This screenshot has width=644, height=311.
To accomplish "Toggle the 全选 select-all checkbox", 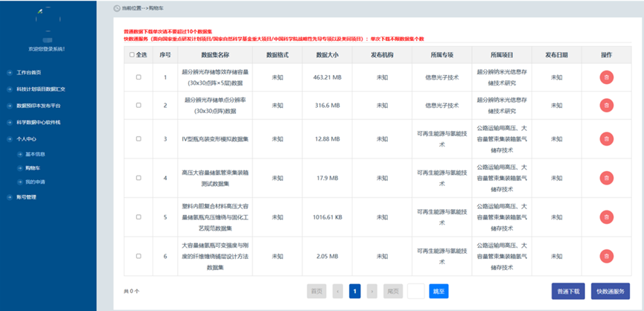I will point(133,54).
